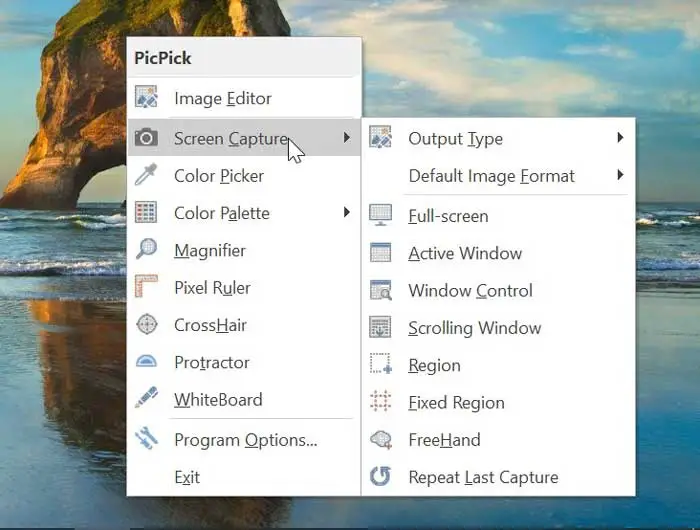Click the Full-screen monitor icon
The height and width of the screenshot is (530, 700).
pos(380,216)
